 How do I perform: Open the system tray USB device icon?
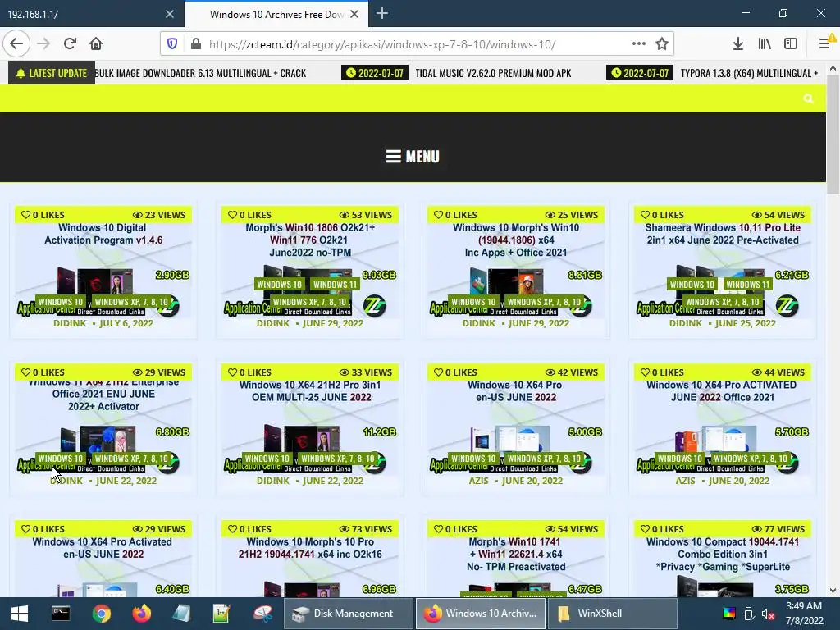(x=749, y=614)
